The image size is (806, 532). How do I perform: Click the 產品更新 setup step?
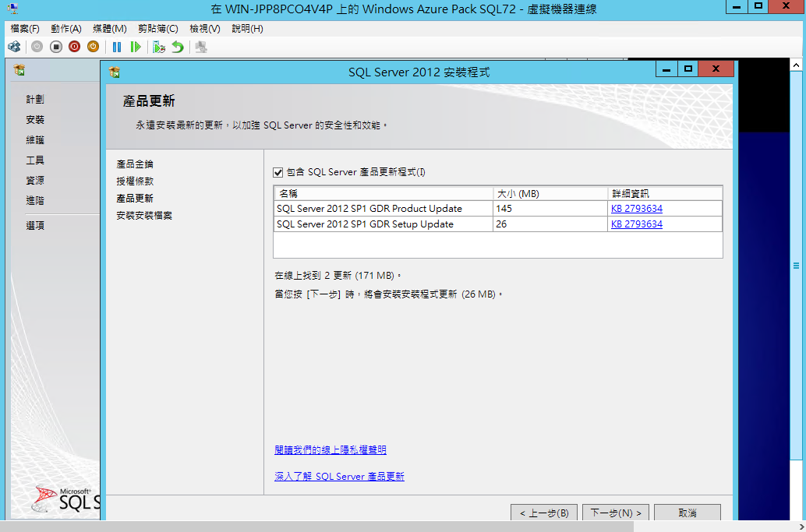pos(135,198)
